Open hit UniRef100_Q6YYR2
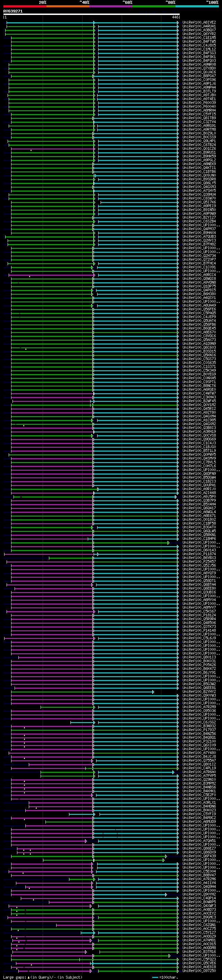Image resolution: width=222 pixels, height=980 pixels. [x=199, y=34]
